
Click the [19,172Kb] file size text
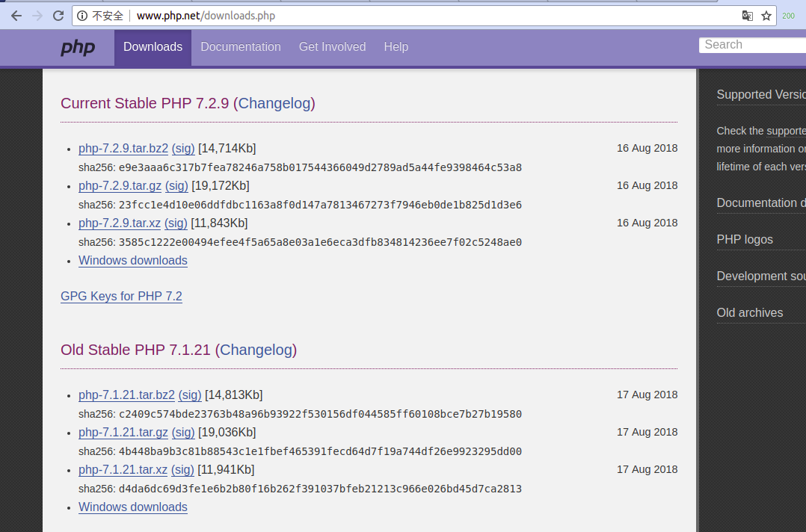coord(220,186)
